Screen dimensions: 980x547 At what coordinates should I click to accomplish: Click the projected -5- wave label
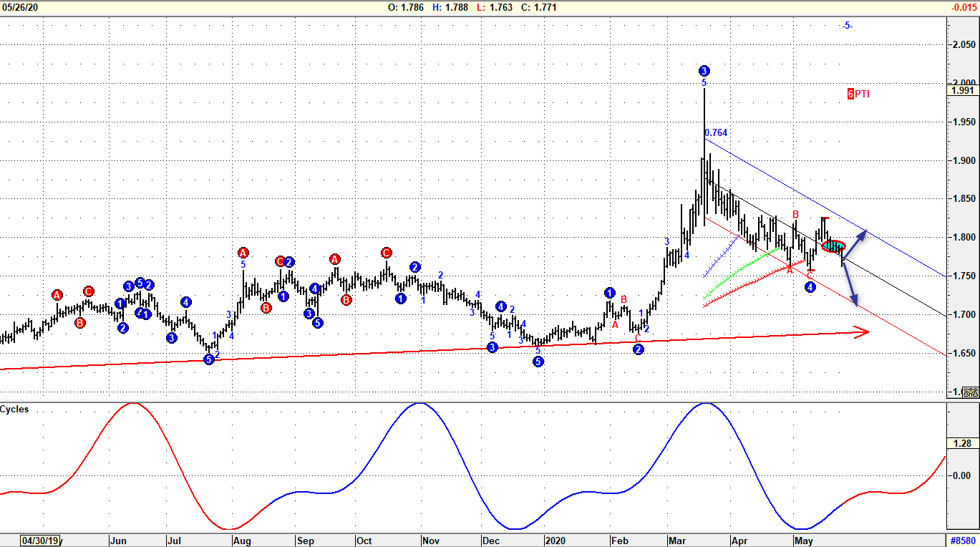coord(847,26)
